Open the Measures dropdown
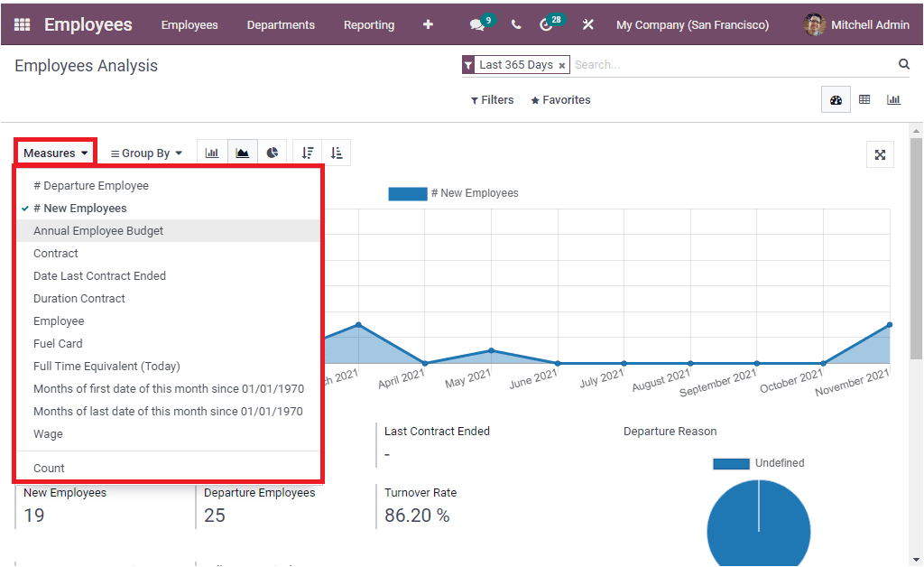924x567 pixels. (54, 152)
